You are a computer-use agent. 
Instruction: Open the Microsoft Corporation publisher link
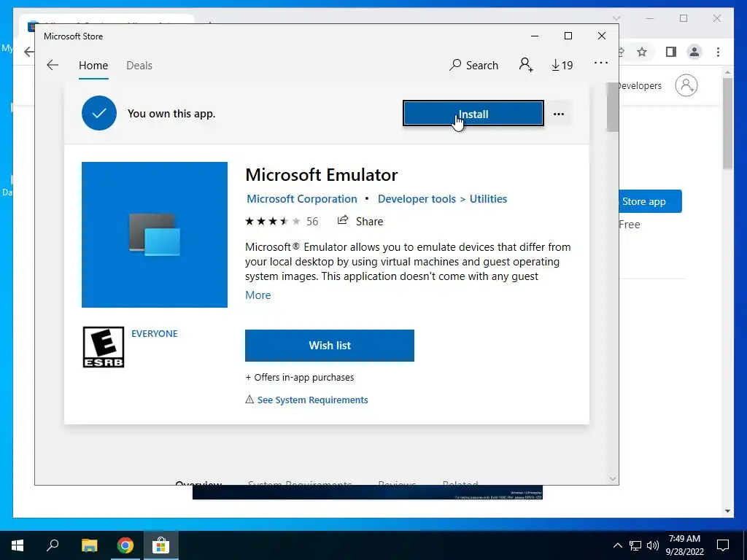coord(301,199)
